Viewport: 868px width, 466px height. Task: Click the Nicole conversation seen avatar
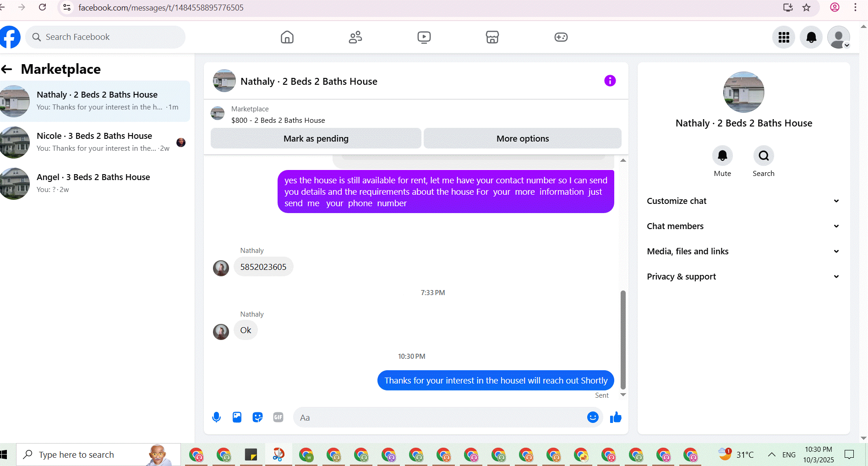coord(181,143)
